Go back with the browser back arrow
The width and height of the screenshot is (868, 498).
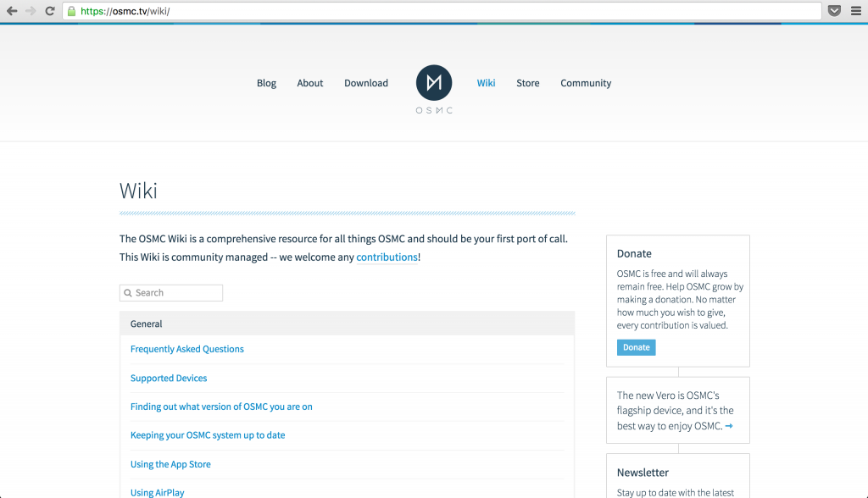[12, 11]
